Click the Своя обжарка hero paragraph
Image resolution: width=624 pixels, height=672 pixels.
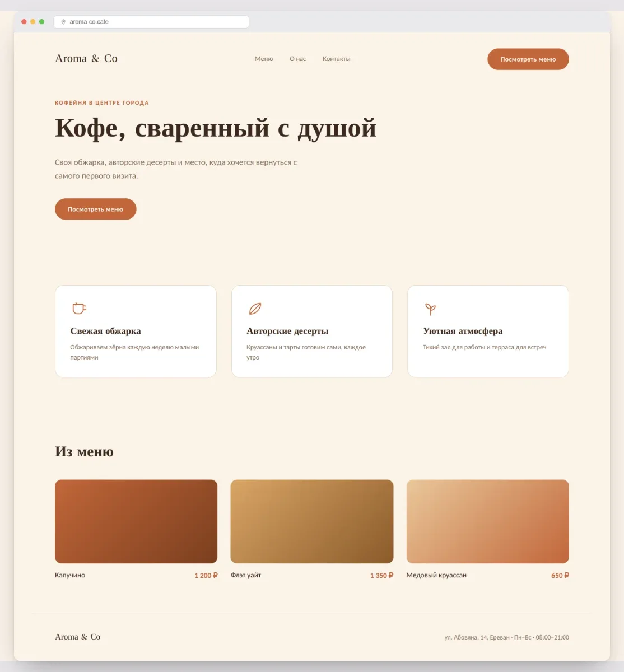pyautogui.click(x=176, y=169)
